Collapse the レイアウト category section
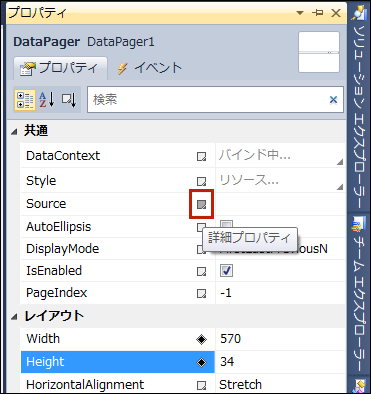 (x=14, y=317)
